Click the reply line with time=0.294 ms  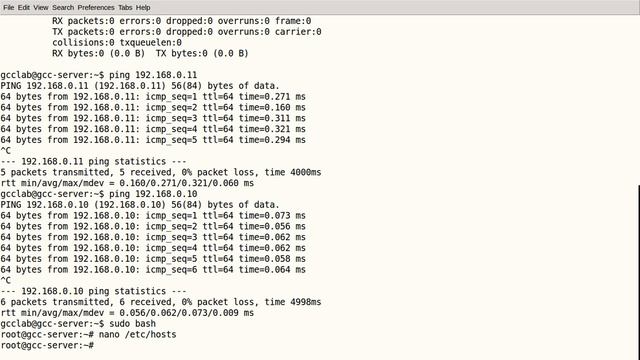coord(153,140)
